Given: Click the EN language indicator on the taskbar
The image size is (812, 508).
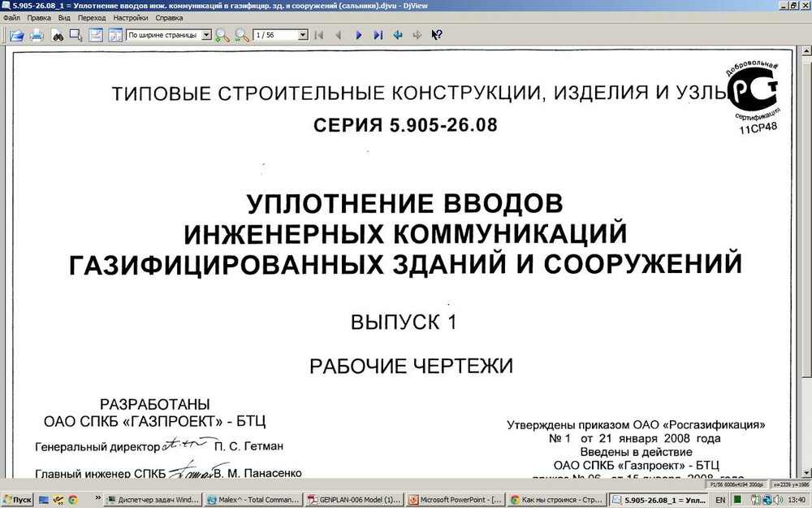Looking at the screenshot, I should coord(720,499).
